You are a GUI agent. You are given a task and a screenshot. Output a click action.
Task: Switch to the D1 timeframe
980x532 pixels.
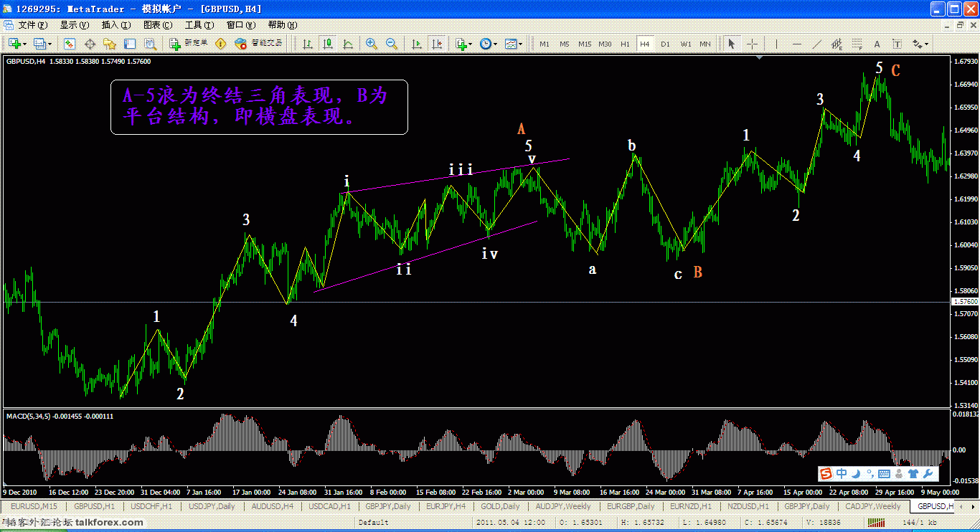(665, 44)
